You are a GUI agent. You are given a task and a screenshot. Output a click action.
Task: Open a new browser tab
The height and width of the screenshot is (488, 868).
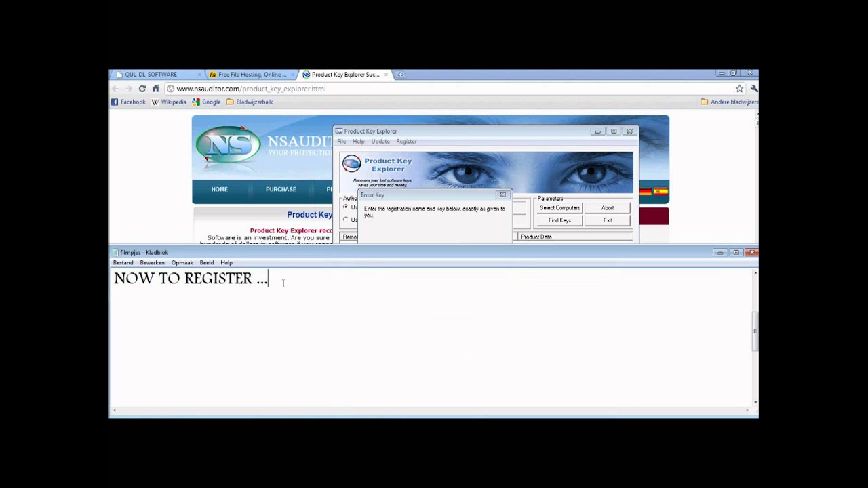(x=400, y=75)
